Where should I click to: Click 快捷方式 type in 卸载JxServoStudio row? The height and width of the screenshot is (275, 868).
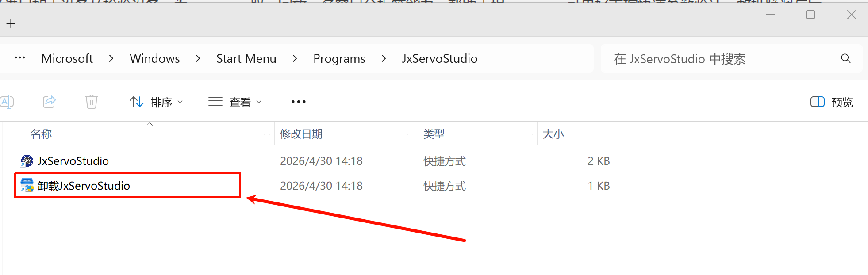point(445,186)
